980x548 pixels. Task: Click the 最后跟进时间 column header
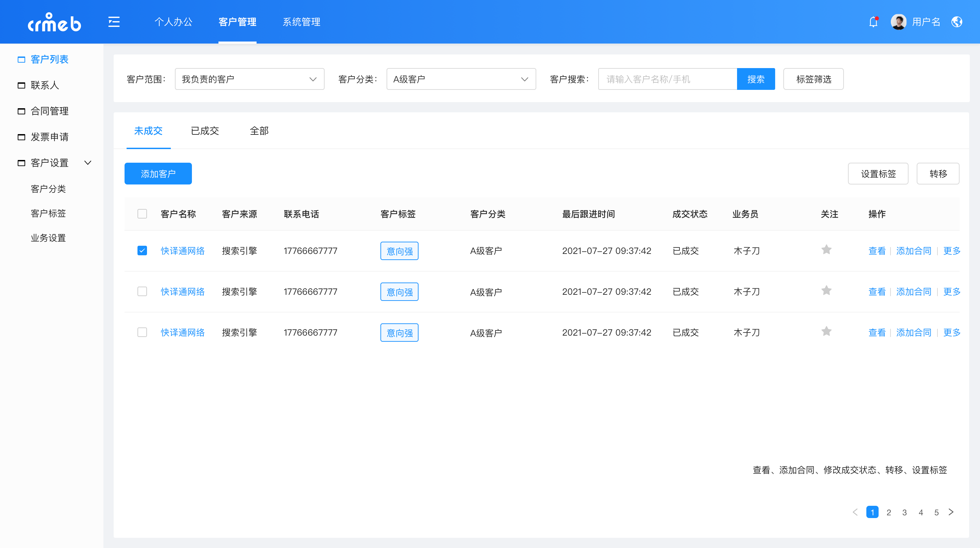coord(589,214)
